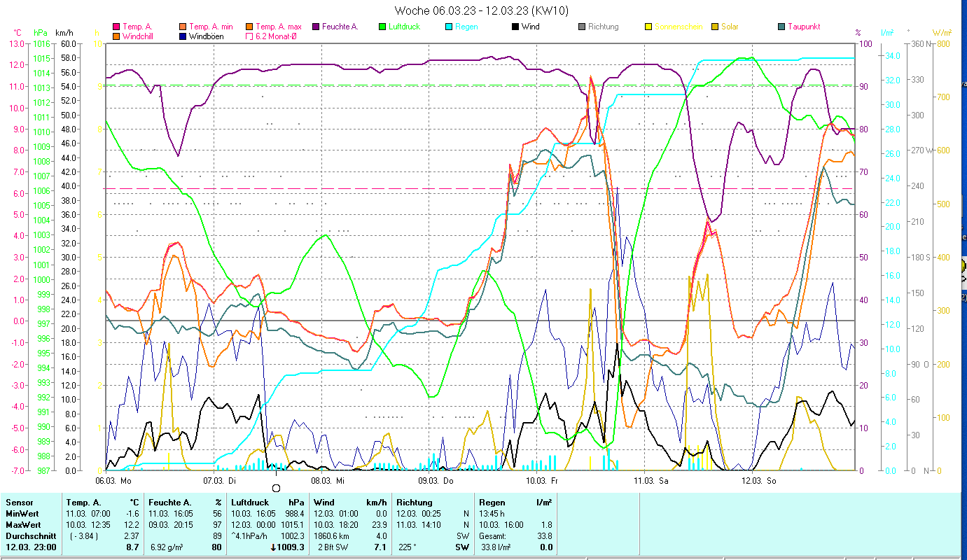The width and height of the screenshot is (967, 560).
Task: Select the average temperature value '2.37'
Action: pyautogui.click(x=132, y=536)
